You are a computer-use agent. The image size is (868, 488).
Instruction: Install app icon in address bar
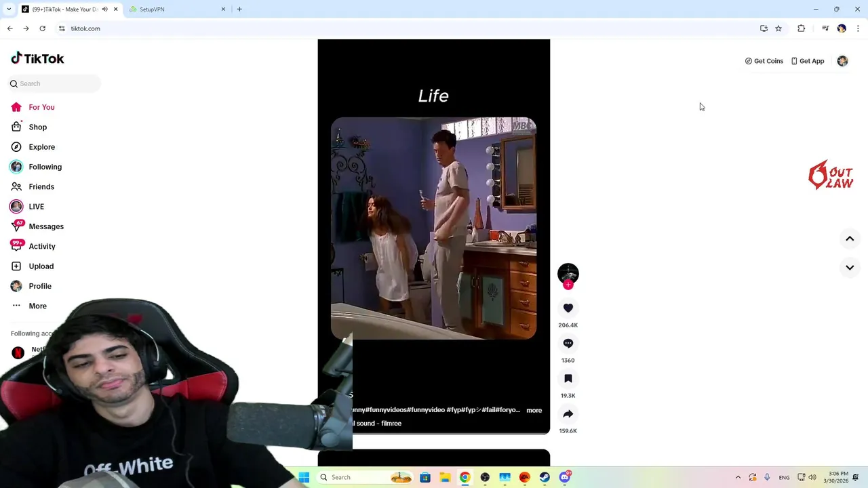764,28
